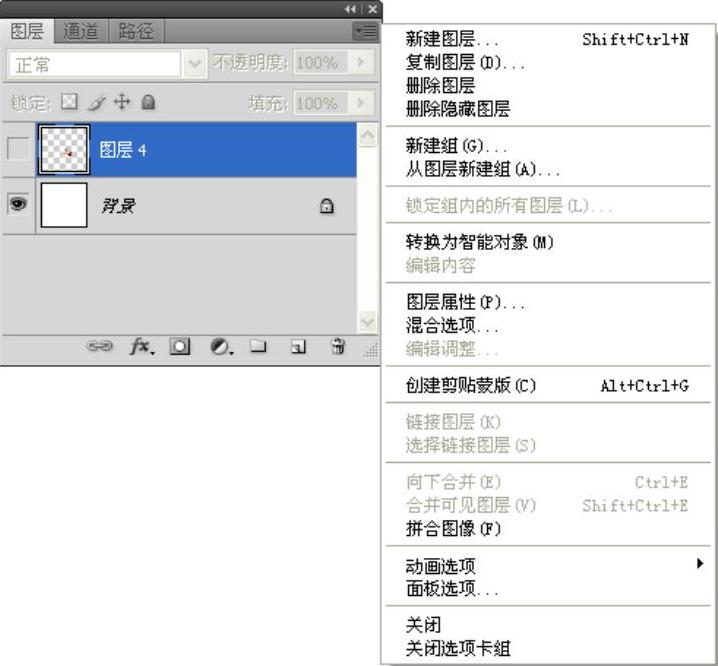
Task: Expand the 动画选项 submenu arrow
Action: pos(700,563)
